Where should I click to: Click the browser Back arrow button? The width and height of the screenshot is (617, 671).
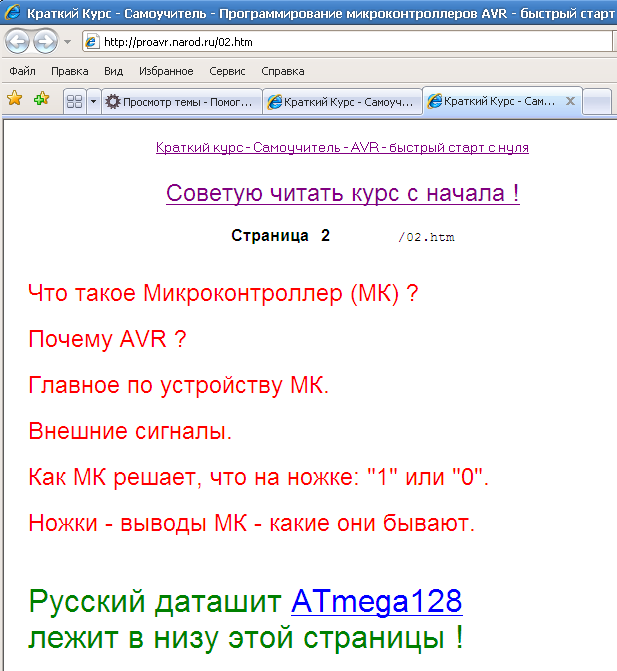click(17, 42)
